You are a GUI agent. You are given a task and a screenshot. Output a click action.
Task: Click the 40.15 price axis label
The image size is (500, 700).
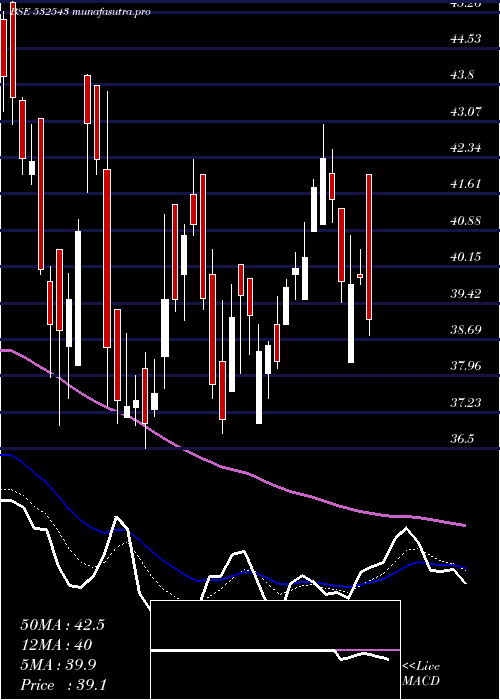(x=466, y=257)
